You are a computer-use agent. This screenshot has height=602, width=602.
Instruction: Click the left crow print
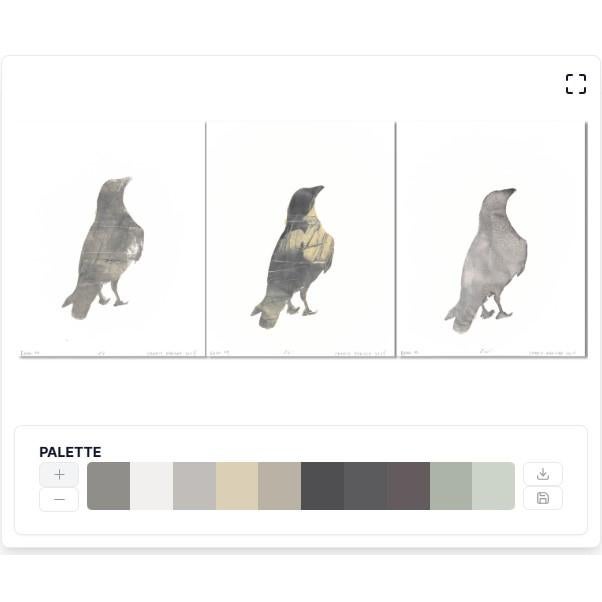112,239
